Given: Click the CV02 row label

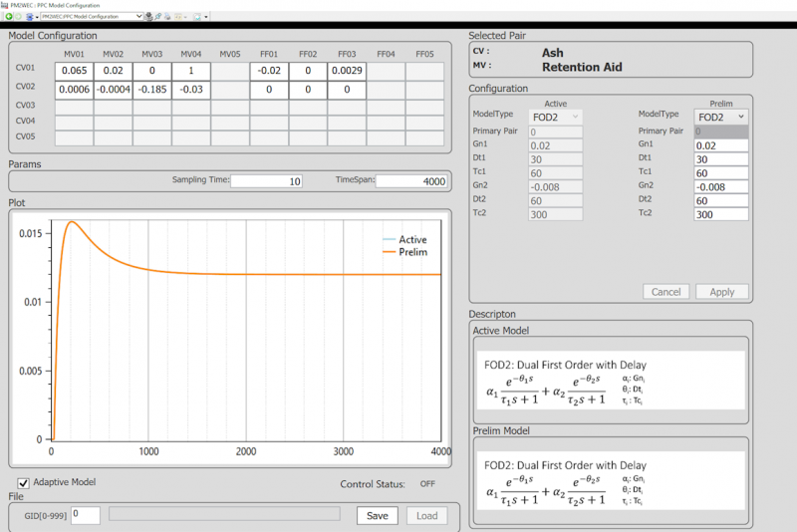Looking at the screenshot, I should (26, 87).
